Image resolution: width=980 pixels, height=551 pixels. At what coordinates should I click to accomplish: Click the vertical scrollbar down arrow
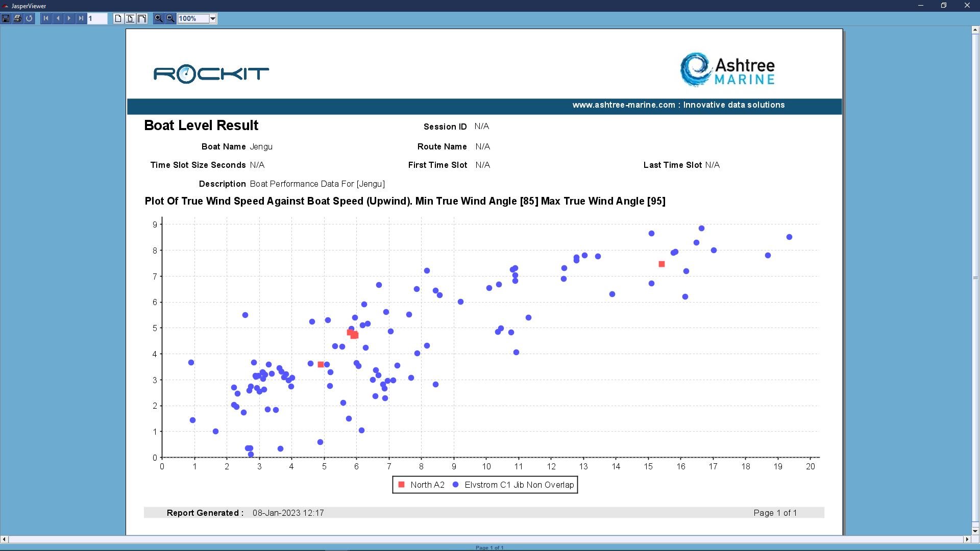tap(975, 531)
